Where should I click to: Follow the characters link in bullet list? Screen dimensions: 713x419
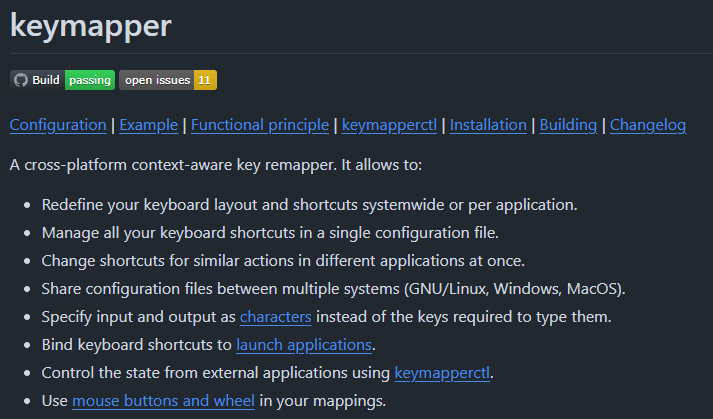(x=276, y=317)
